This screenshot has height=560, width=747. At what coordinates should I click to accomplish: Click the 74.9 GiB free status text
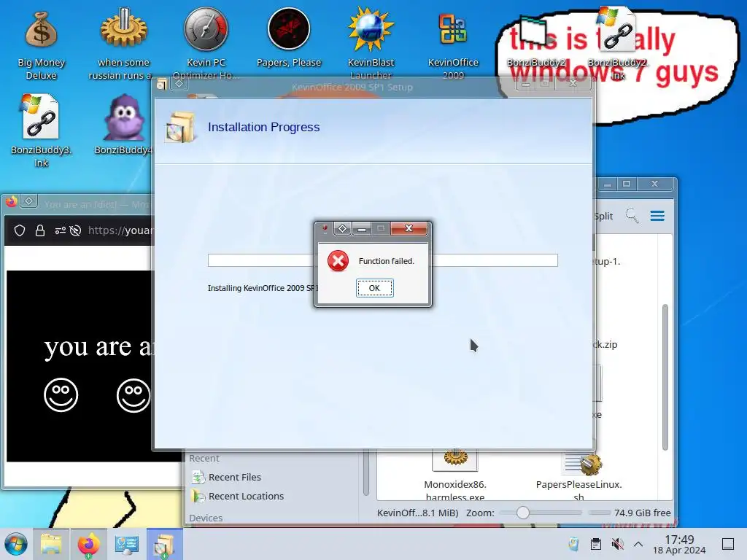pos(642,513)
